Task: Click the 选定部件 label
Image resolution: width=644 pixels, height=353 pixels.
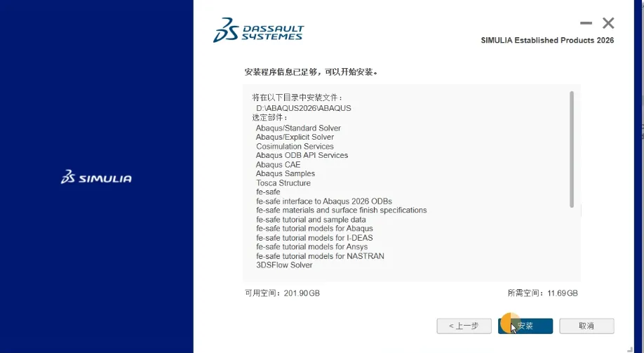Action: 270,118
